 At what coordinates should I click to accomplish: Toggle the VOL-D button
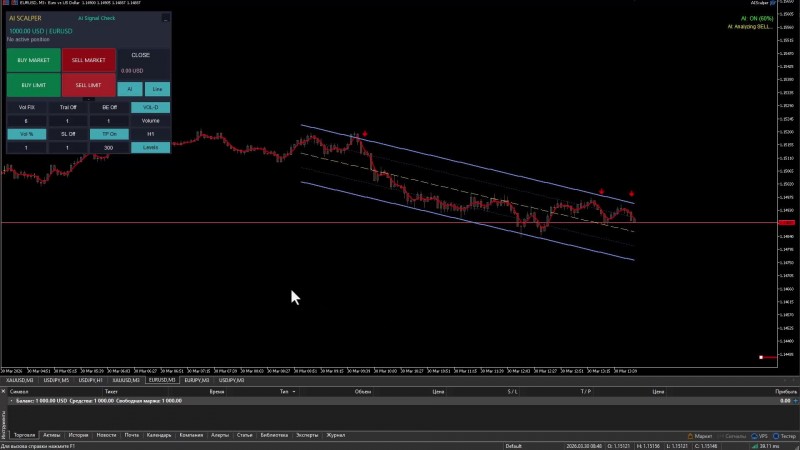point(151,108)
